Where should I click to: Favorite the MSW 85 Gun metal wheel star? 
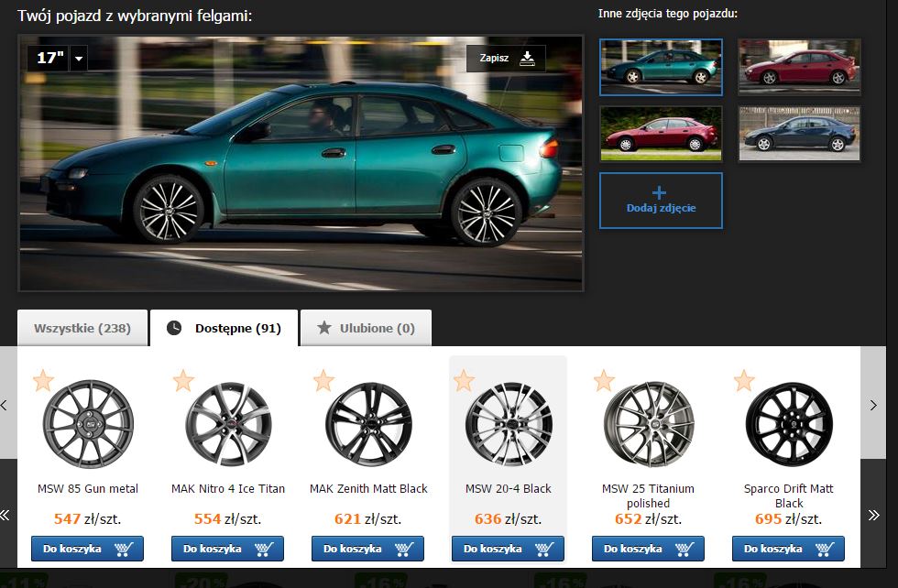click(x=44, y=380)
